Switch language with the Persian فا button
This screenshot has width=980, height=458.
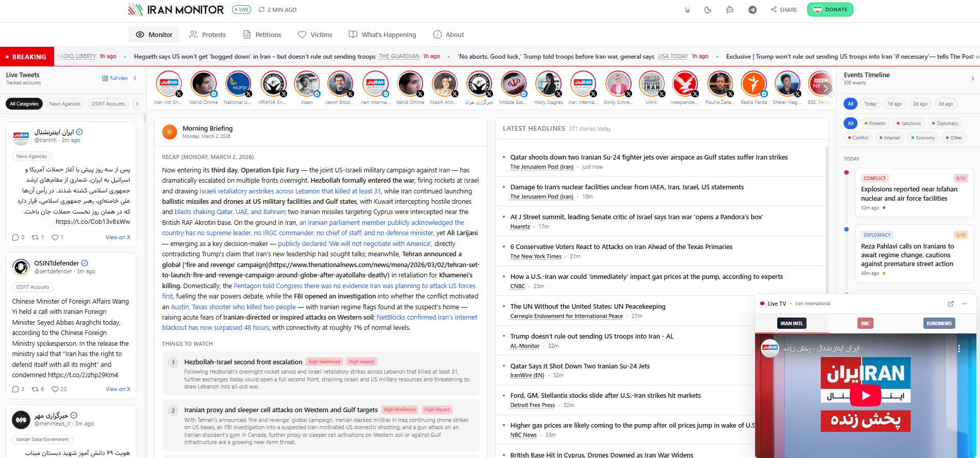click(x=687, y=10)
